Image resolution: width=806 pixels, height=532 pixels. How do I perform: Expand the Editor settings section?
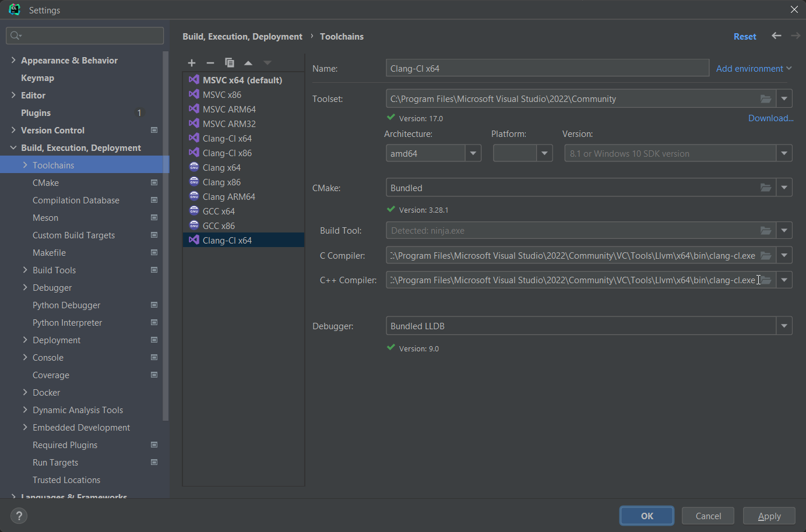coord(13,95)
